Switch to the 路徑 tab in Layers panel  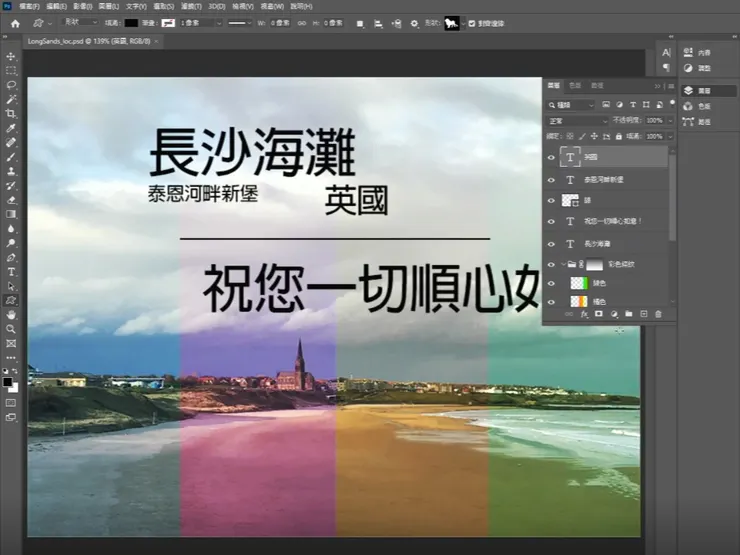597,85
